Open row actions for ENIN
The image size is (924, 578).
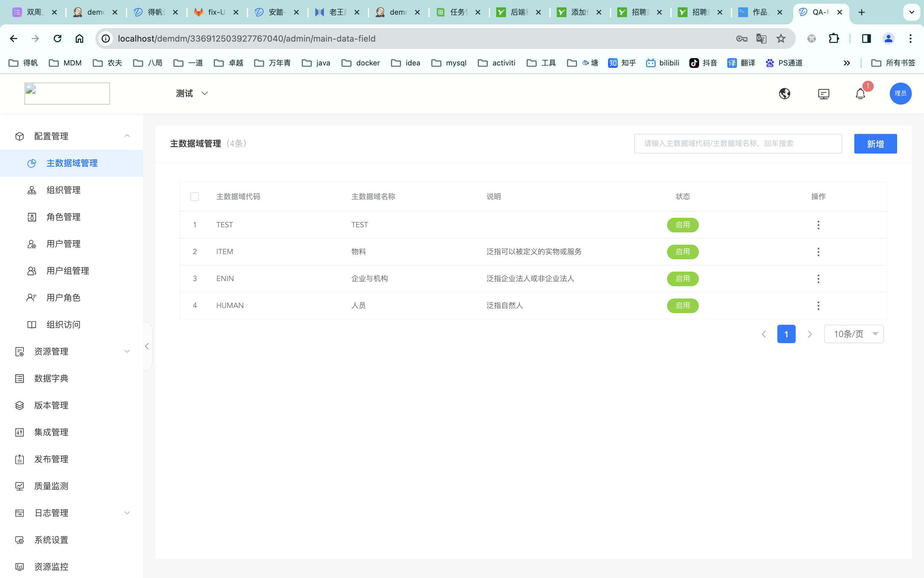[x=818, y=279]
